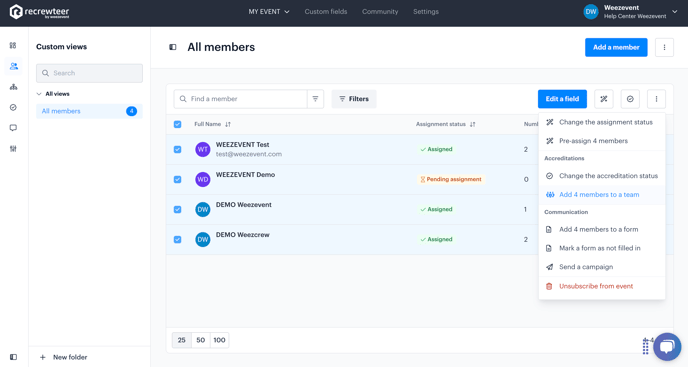The width and height of the screenshot is (688, 367).
Task: Click the assignment wand toolbar icon
Action: pos(604,99)
